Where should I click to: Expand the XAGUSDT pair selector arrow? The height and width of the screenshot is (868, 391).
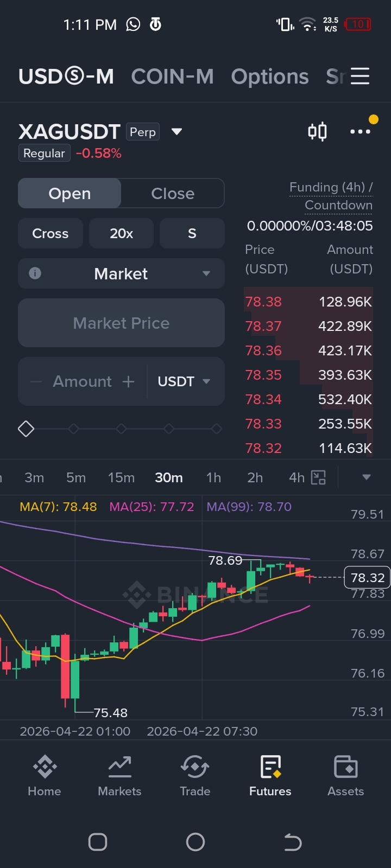(176, 131)
